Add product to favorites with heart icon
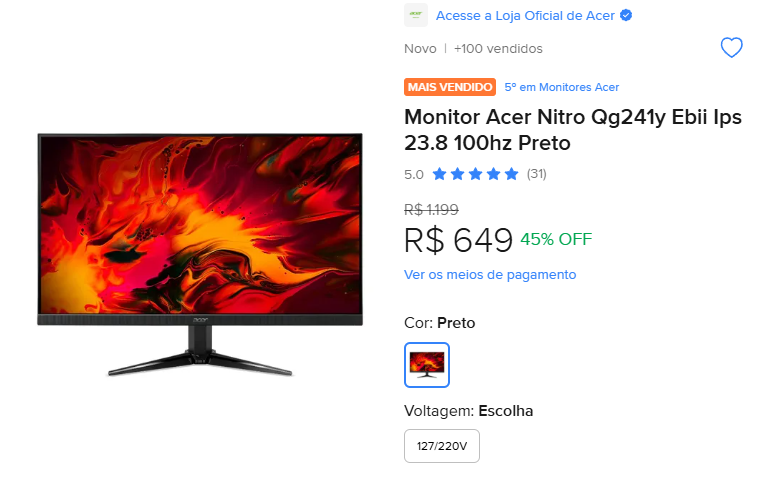The height and width of the screenshot is (497, 757). click(731, 47)
